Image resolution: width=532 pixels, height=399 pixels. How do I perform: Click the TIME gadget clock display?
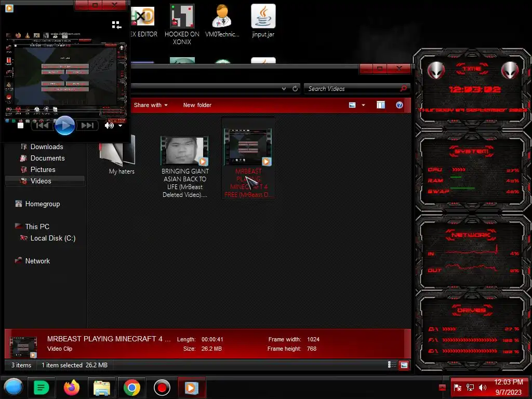474,89
